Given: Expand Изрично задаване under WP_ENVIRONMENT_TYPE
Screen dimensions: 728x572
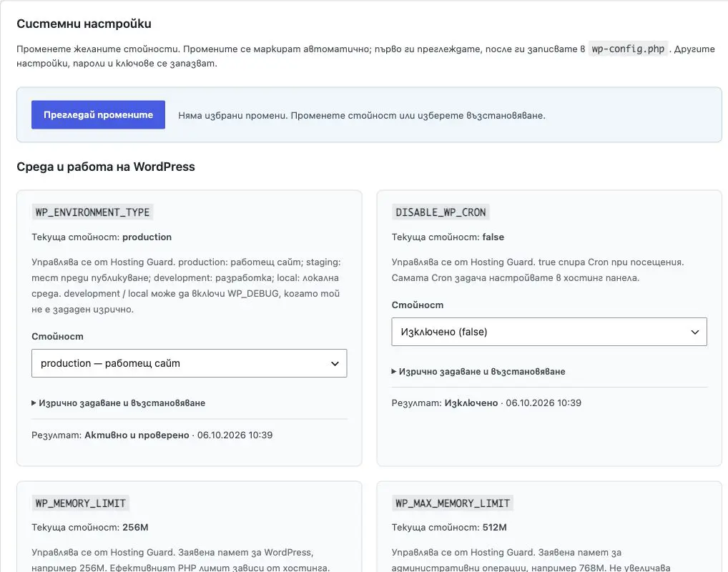Looking at the screenshot, I should [x=119, y=403].
